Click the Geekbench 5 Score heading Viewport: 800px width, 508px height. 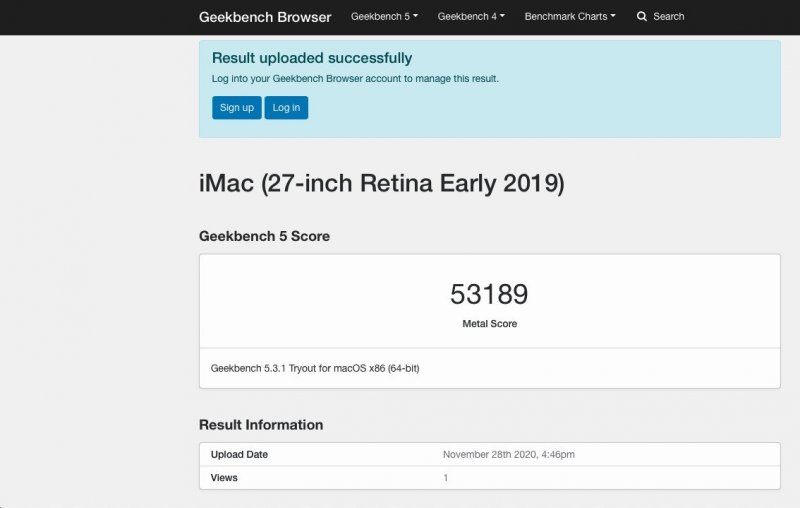pos(264,237)
